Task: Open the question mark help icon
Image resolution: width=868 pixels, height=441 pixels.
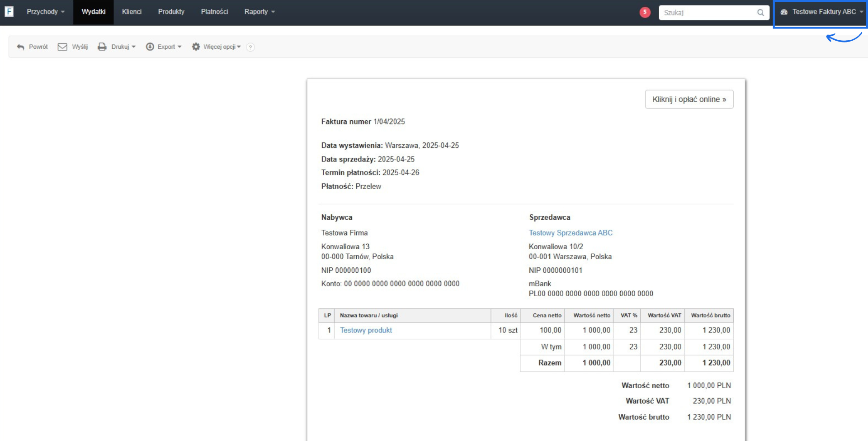Action: (x=250, y=47)
